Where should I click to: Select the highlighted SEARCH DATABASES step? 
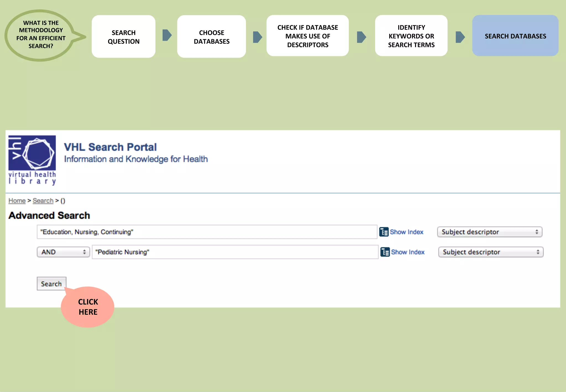[x=515, y=36]
